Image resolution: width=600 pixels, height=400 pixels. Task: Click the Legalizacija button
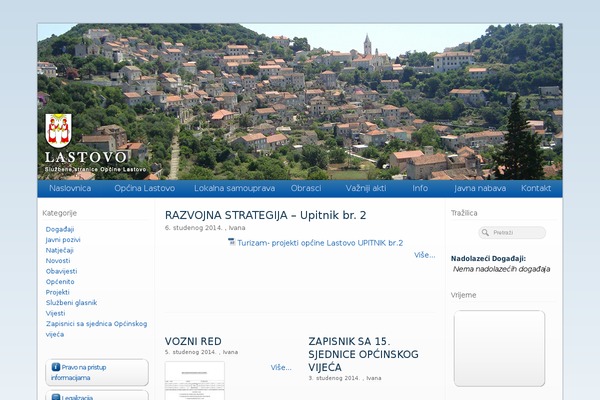(97, 395)
